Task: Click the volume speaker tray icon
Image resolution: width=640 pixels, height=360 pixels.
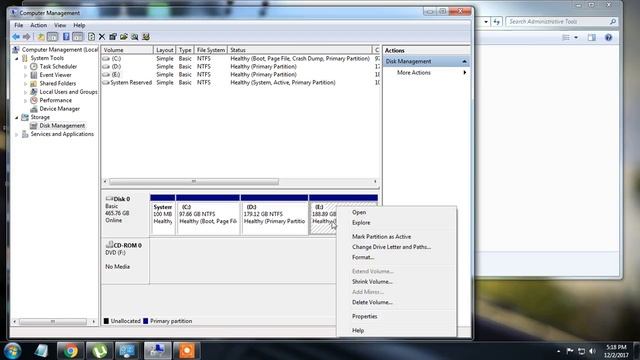Action: tap(593, 351)
